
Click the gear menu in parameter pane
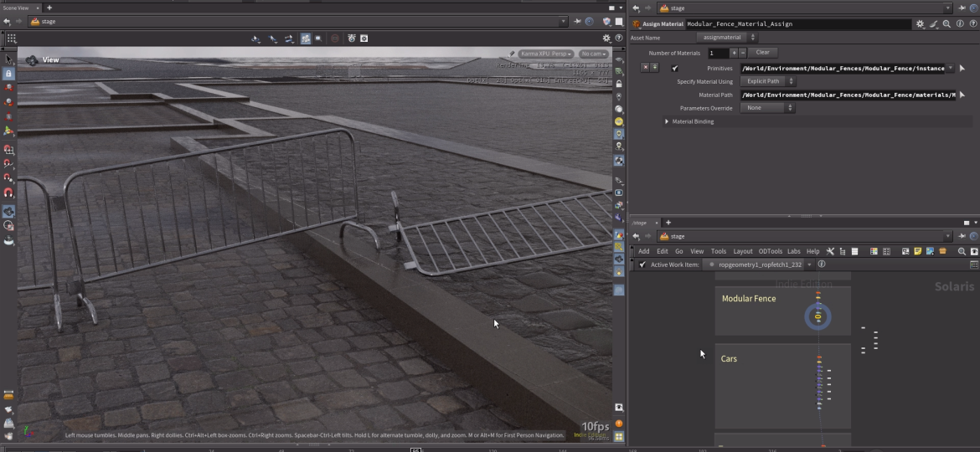pyautogui.click(x=921, y=24)
